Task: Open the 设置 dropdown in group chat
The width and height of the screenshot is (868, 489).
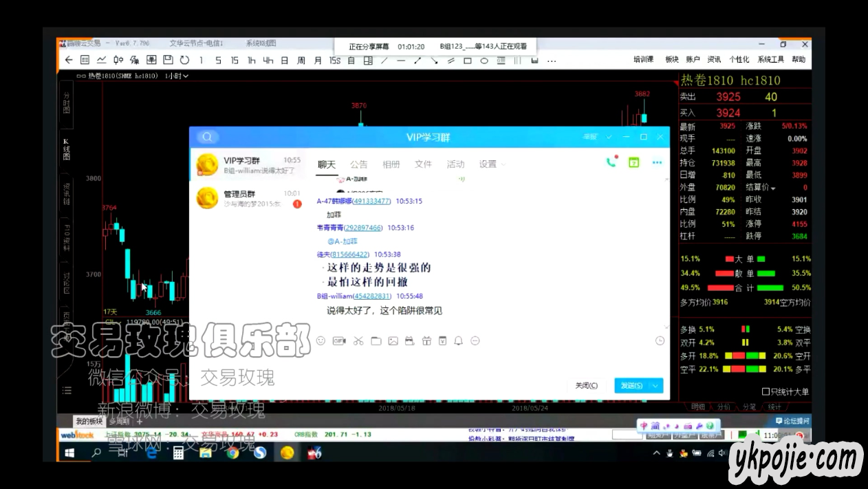Action: point(492,164)
